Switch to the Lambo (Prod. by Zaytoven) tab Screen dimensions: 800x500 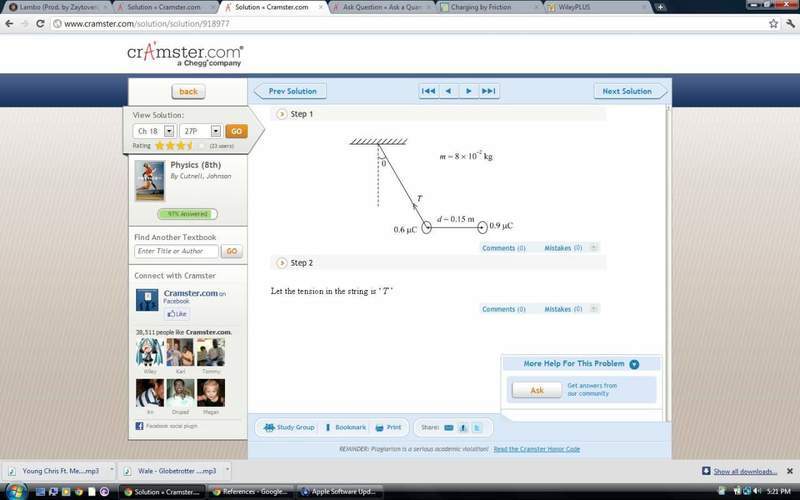pyautogui.click(x=57, y=7)
